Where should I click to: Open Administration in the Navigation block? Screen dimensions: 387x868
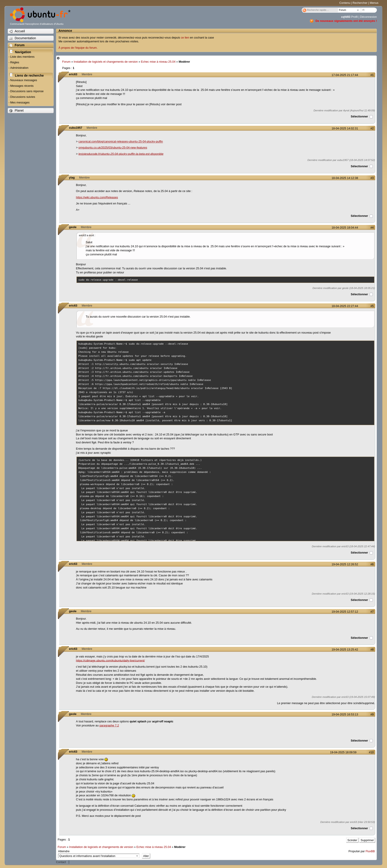click(x=19, y=68)
